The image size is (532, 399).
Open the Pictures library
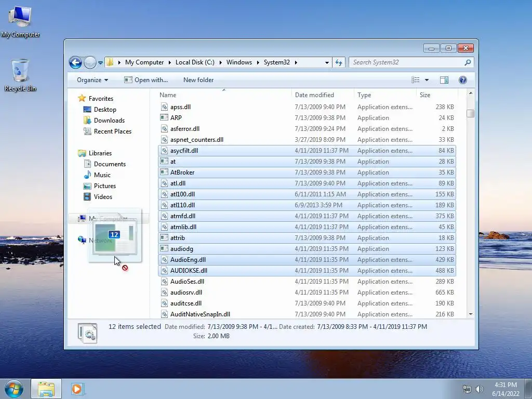[x=104, y=186]
